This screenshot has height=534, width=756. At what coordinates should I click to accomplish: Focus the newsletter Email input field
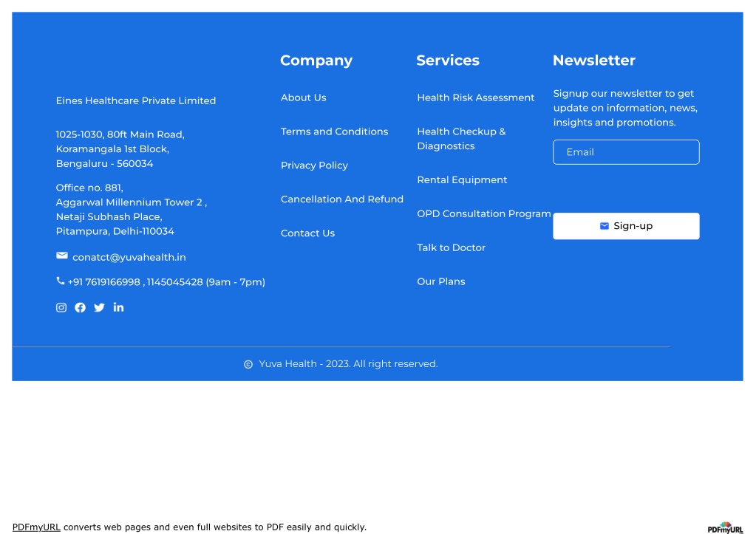(x=626, y=152)
